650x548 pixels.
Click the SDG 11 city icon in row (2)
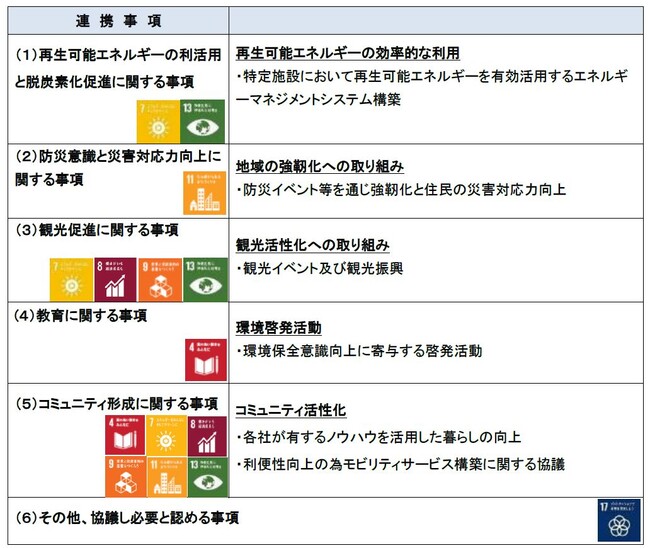point(205,193)
